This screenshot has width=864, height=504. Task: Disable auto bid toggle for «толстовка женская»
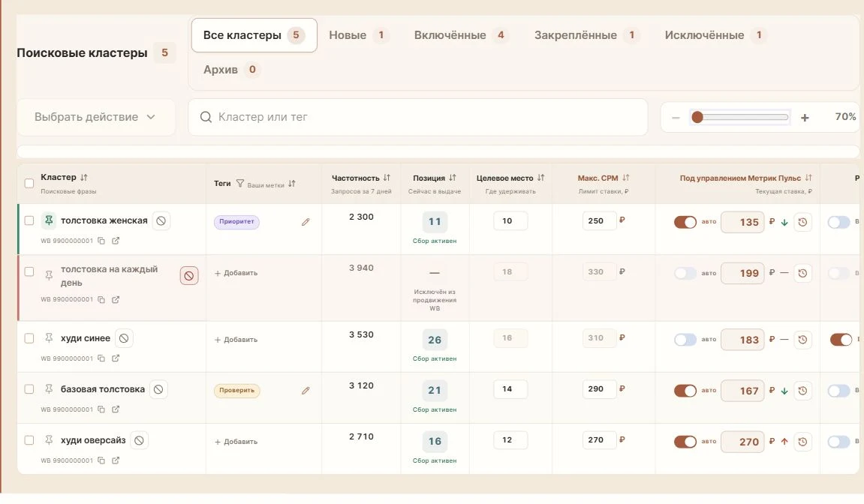(x=685, y=222)
